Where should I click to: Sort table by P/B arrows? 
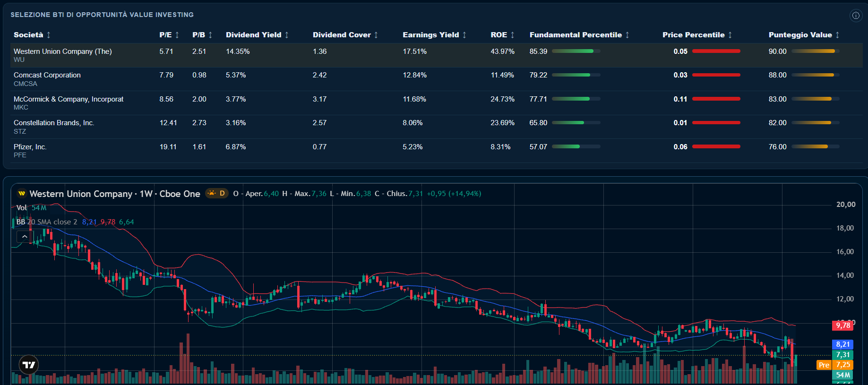point(210,35)
